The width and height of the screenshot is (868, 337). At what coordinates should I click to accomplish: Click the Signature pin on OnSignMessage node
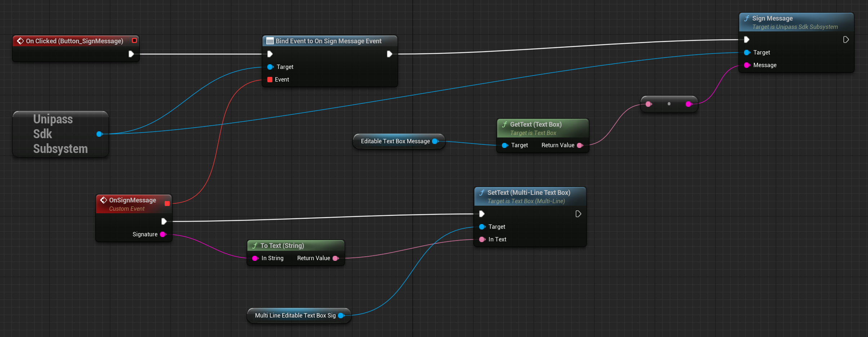pyautogui.click(x=163, y=235)
